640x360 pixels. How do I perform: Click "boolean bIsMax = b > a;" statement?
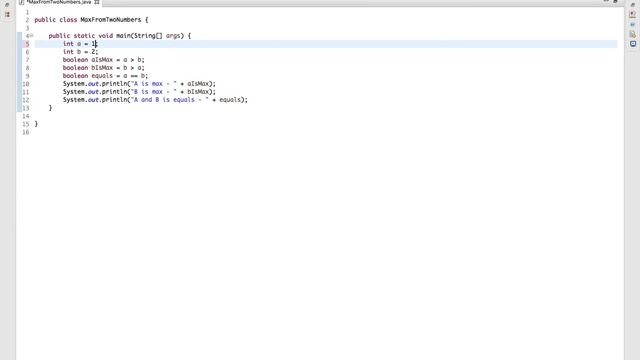click(x=104, y=68)
